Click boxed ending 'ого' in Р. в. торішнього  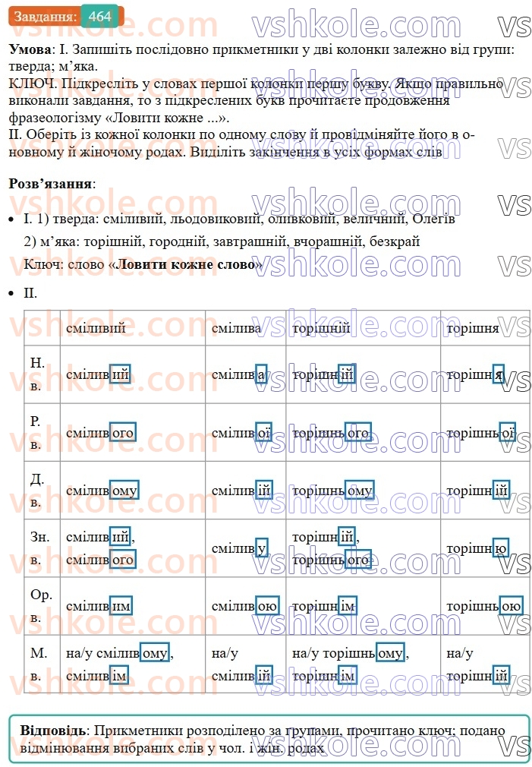pos(358,432)
